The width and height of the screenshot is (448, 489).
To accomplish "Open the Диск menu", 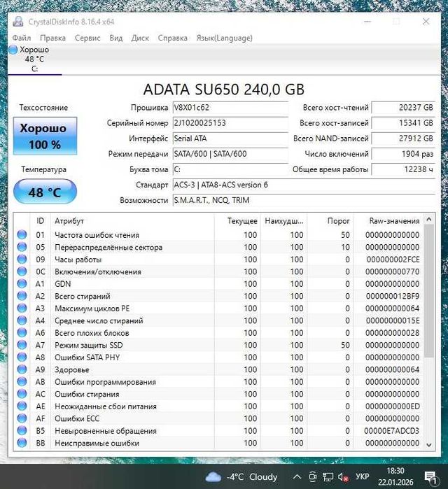I will (x=140, y=38).
